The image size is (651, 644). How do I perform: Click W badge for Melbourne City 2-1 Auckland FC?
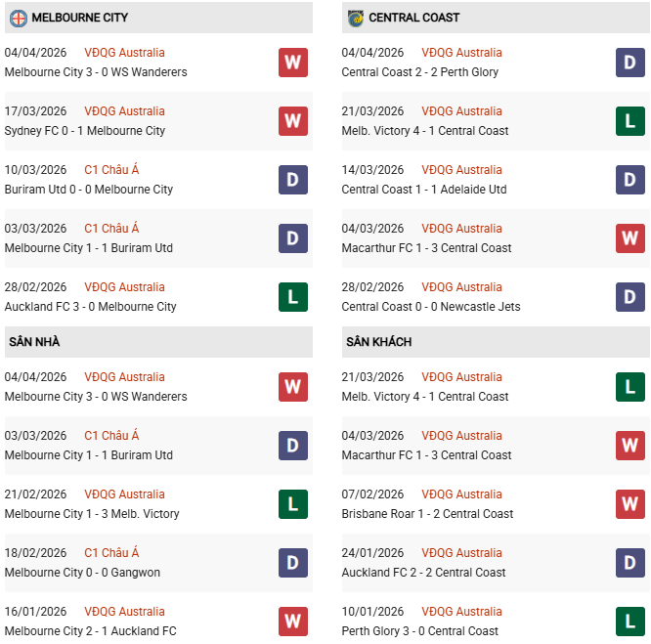click(x=292, y=622)
